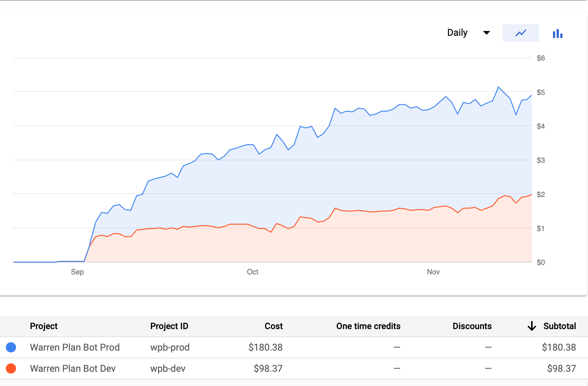
Task: Click the wpb-prod project ID
Action: point(170,347)
